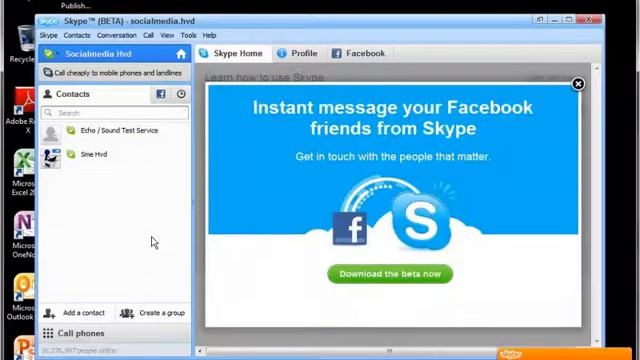
Task: Switch to the Facebook tab
Action: (x=360, y=53)
